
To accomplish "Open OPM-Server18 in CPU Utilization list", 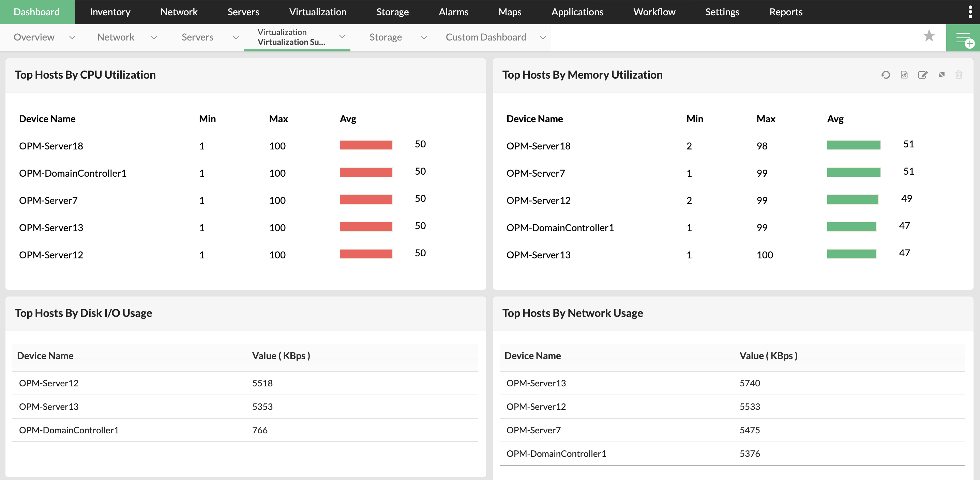I will pos(51,146).
